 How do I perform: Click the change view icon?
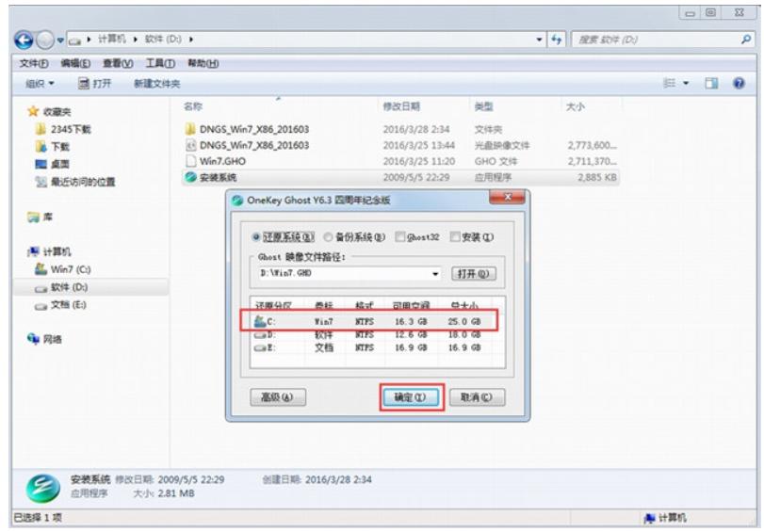click(670, 83)
